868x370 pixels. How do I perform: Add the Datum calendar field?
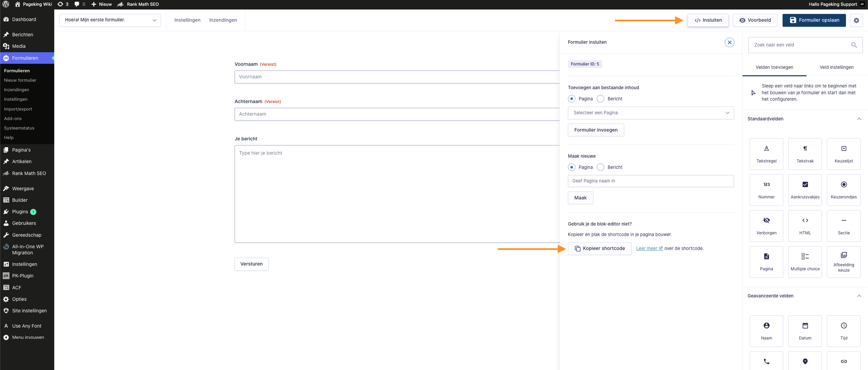pos(805,331)
